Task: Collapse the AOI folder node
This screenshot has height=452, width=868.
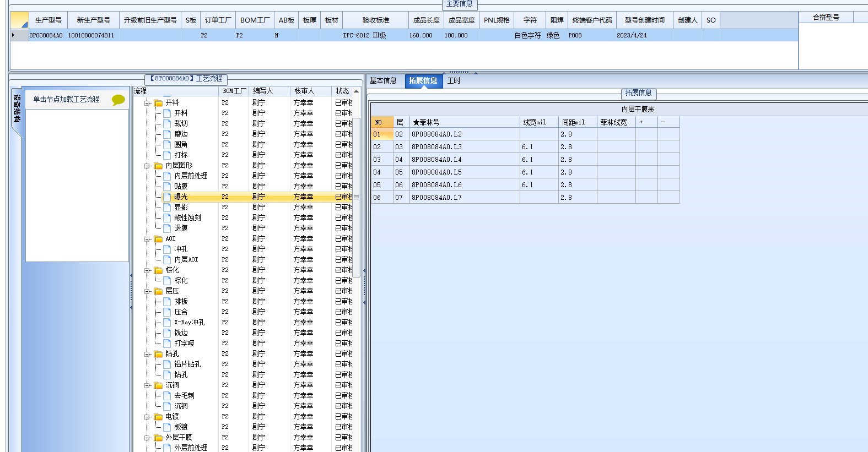Action: coord(147,239)
